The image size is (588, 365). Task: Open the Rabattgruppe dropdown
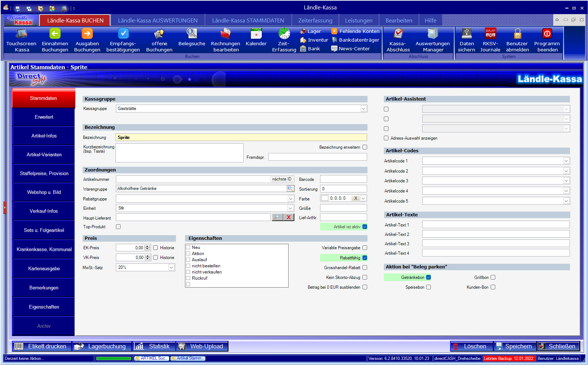tap(290, 199)
